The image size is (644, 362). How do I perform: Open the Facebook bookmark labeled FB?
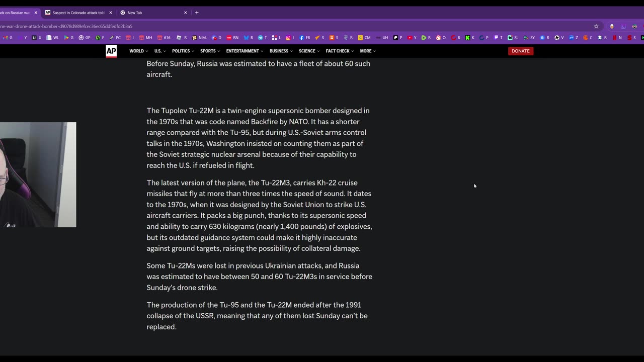pos(305,38)
